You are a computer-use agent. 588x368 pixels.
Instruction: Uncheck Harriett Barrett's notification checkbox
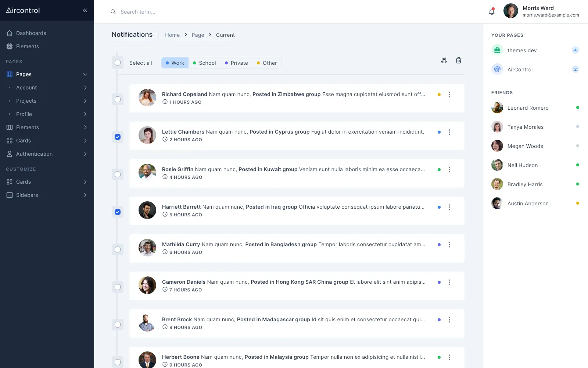[118, 212]
